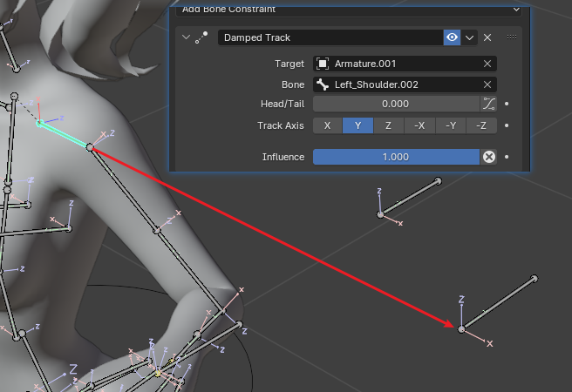The width and height of the screenshot is (572, 392).
Task: Animate Influence property dot
Action: (507, 157)
